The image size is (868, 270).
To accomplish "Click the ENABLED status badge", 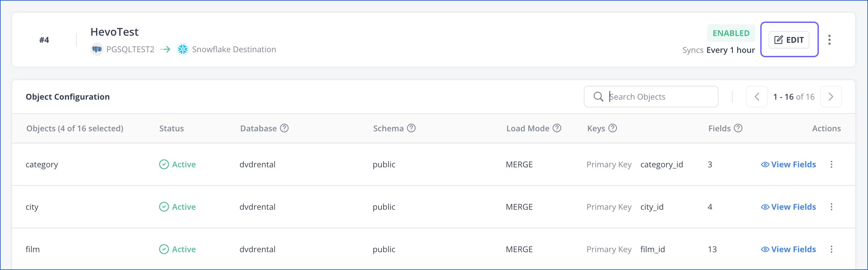I will click(x=731, y=33).
